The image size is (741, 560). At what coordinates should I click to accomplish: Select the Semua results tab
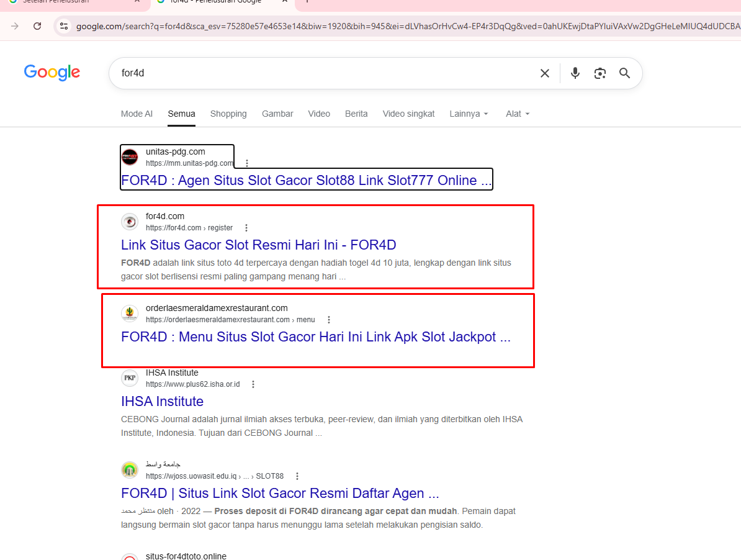click(181, 114)
